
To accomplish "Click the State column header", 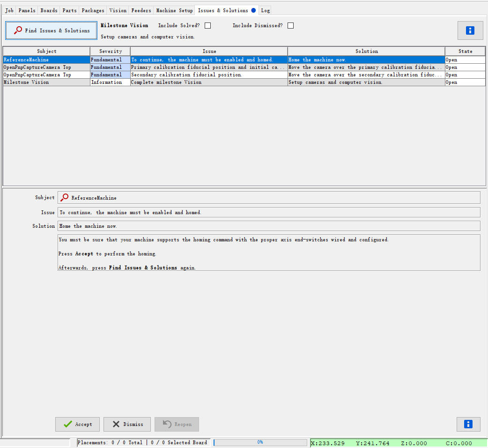I will pos(465,51).
